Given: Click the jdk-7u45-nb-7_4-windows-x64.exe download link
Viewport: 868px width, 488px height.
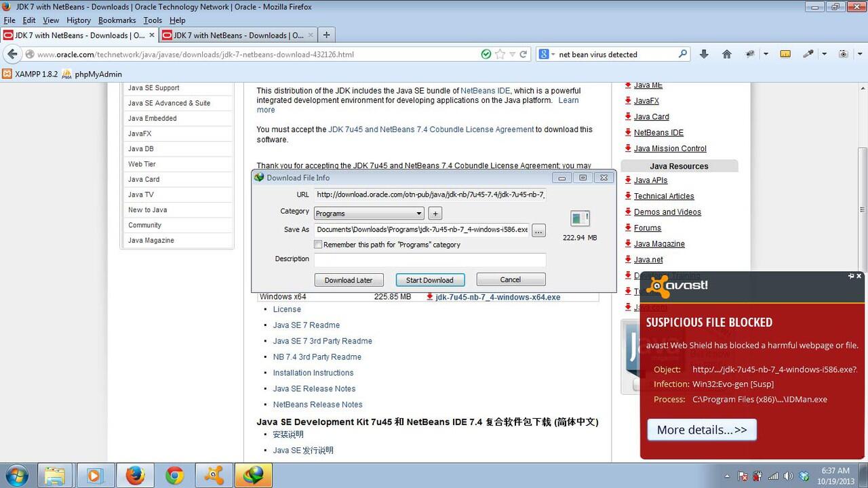Looking at the screenshot, I should (496, 297).
